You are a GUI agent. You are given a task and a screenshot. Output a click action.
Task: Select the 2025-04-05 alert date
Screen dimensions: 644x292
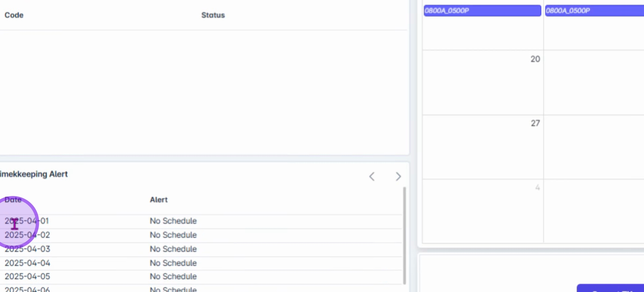click(x=27, y=277)
